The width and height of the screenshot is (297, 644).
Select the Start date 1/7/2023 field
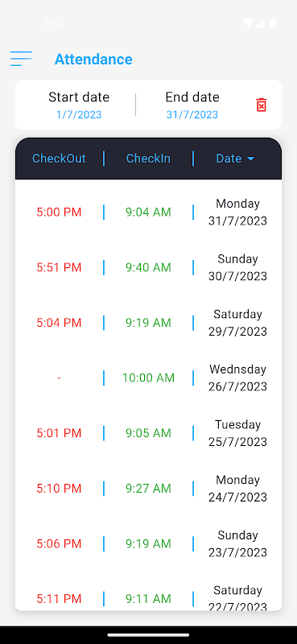79,105
